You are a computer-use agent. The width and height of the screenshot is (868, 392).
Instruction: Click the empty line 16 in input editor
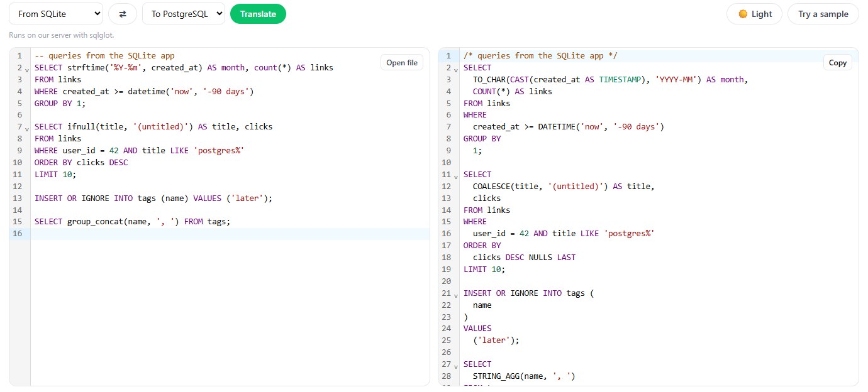tap(230, 234)
